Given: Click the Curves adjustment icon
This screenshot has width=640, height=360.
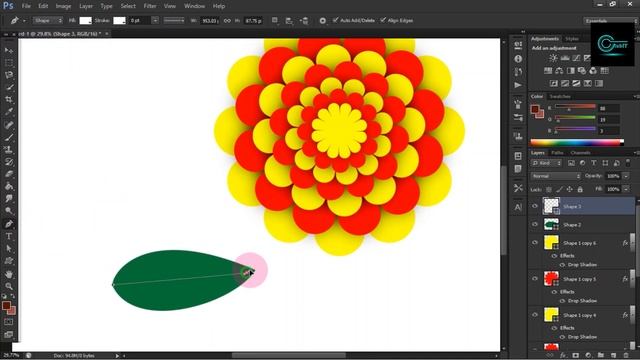Looking at the screenshot, I should click(x=576, y=58).
